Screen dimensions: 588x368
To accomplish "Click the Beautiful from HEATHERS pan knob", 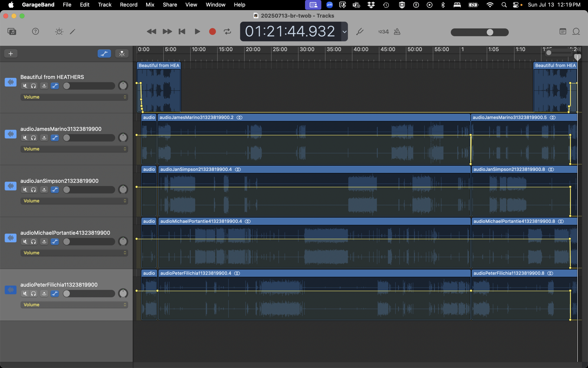I will point(123,86).
